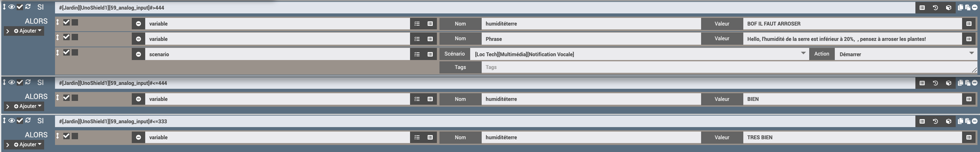Uncheck the enabled checkbox of the Phrase variable action

tap(66, 37)
